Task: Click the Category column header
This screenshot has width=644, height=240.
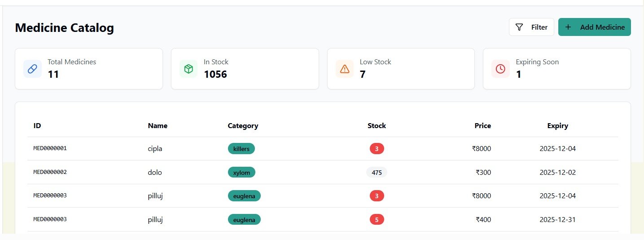Action: pyautogui.click(x=243, y=126)
